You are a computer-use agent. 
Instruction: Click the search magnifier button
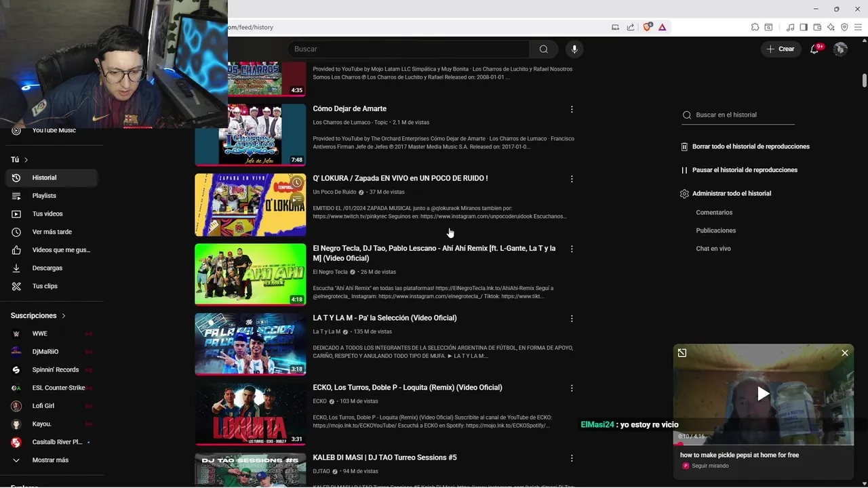tap(543, 49)
